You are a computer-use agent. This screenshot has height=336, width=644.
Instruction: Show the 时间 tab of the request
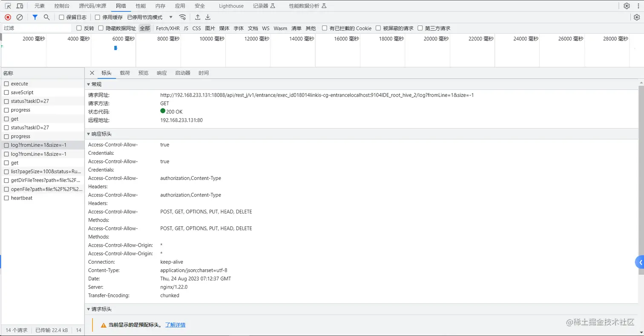tap(204, 73)
